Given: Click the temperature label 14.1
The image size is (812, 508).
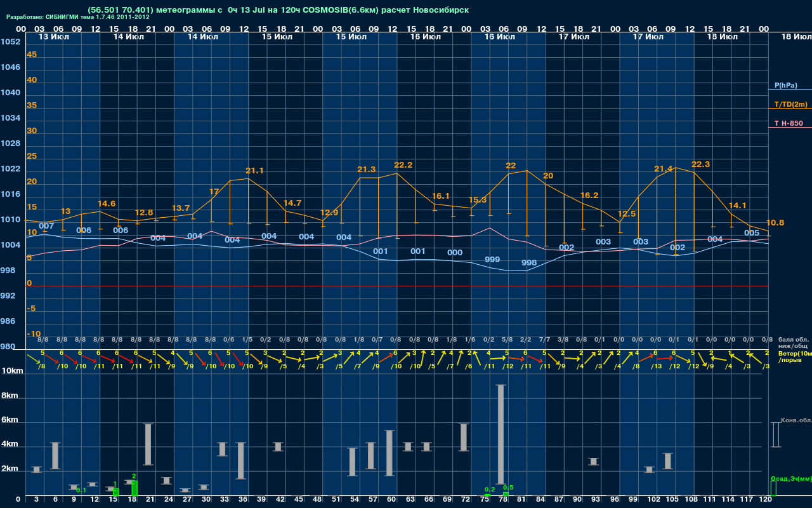Looking at the screenshot, I should [738, 206].
